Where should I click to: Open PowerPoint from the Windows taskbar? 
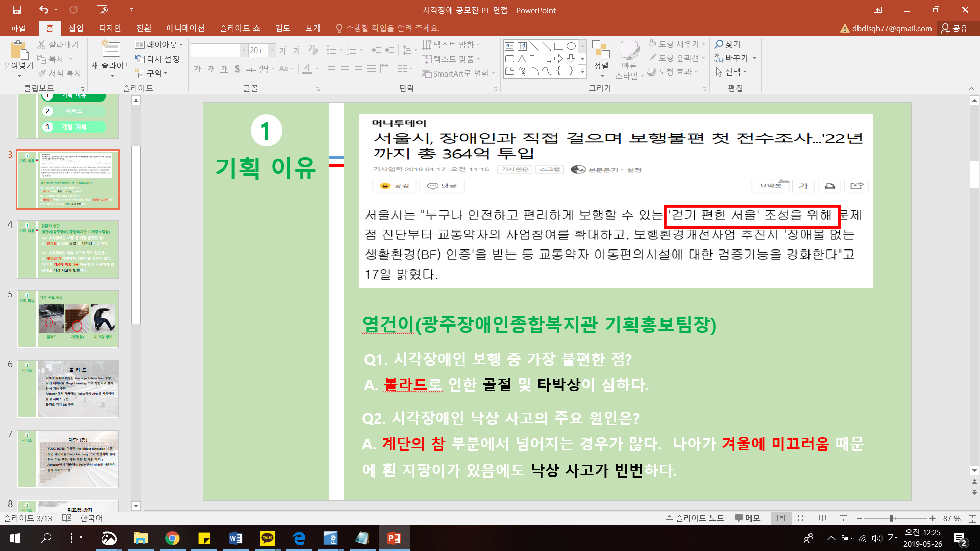(x=394, y=538)
